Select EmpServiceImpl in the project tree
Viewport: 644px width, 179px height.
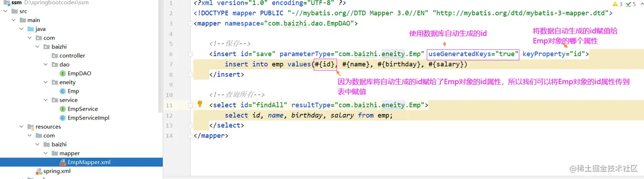click(88, 118)
